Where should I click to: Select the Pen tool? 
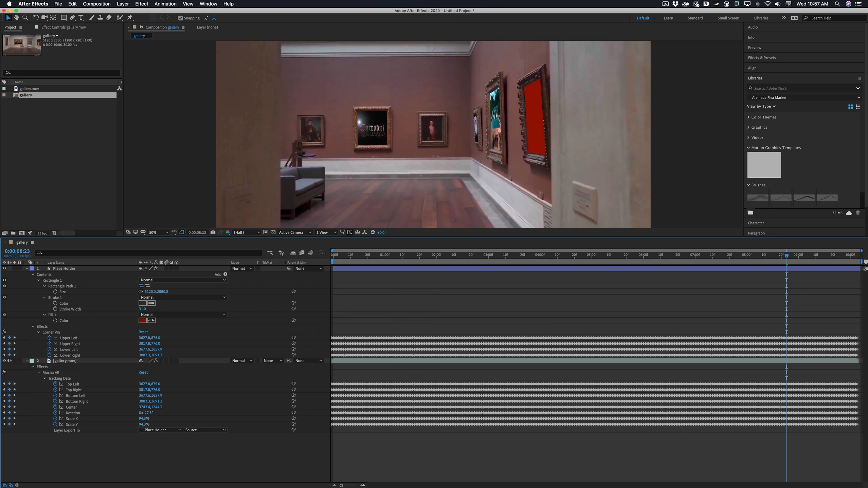coord(72,18)
